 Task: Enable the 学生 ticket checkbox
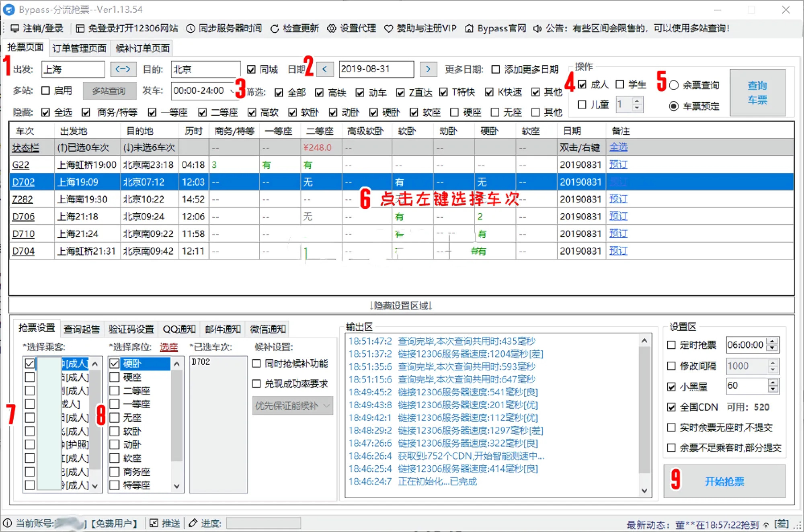[619, 84]
